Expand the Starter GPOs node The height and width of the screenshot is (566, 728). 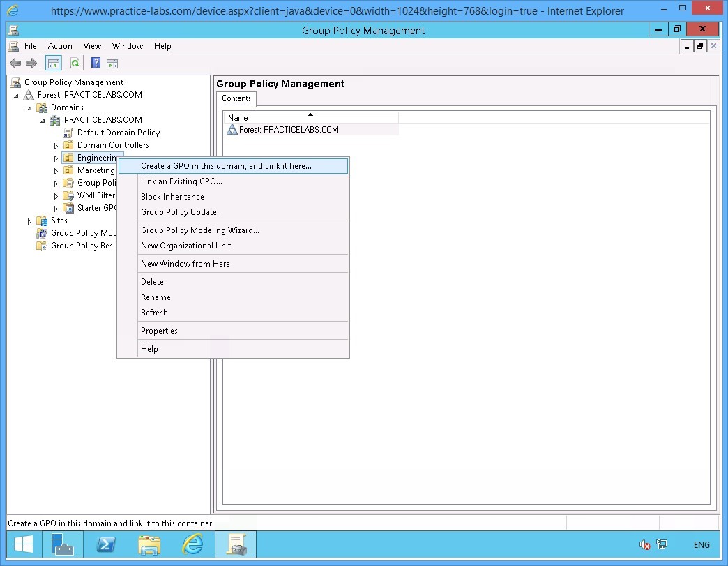(56, 208)
